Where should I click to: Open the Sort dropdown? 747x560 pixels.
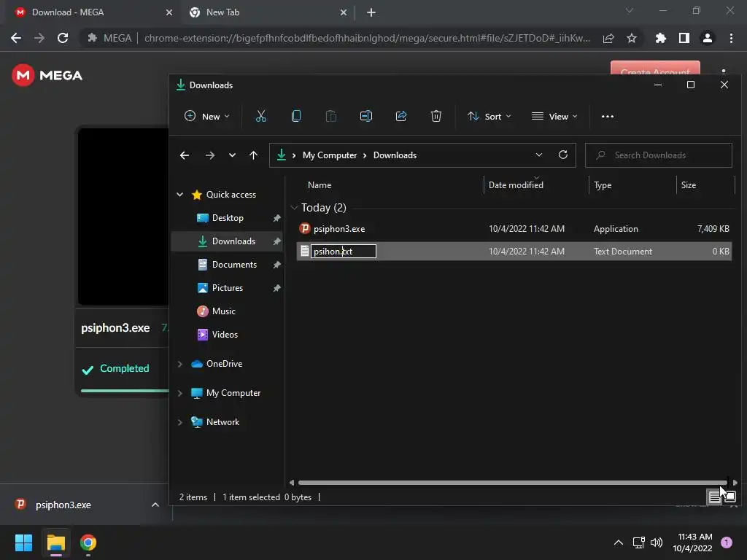point(489,116)
